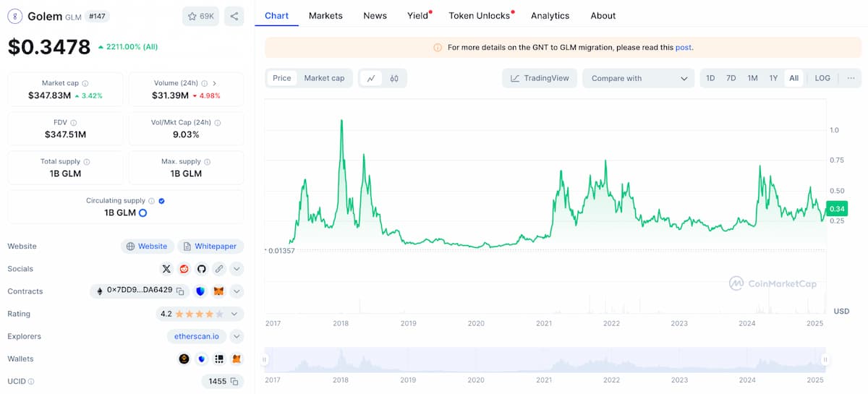Open the blue shield wallet in Wallets row
The height and width of the screenshot is (394, 868).
point(201,359)
